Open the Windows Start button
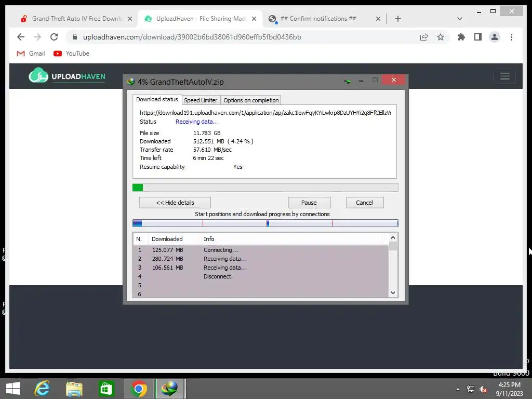 click(13, 389)
